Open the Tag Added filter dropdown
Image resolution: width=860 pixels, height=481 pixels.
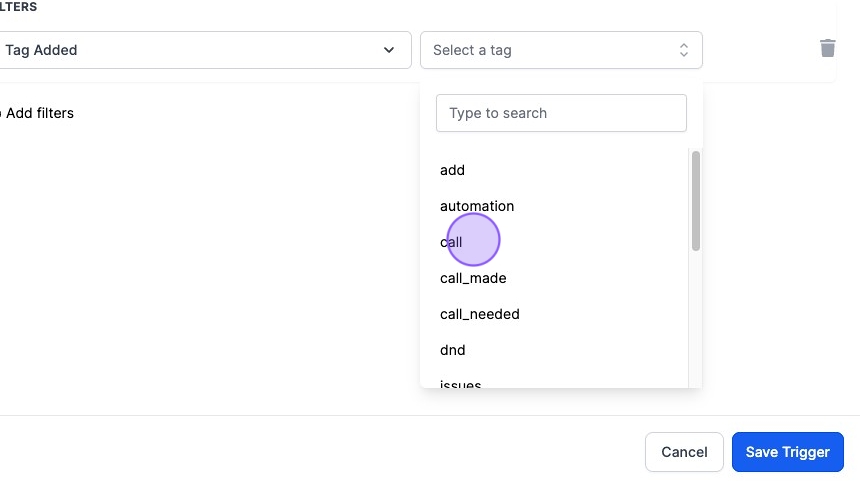click(x=200, y=50)
